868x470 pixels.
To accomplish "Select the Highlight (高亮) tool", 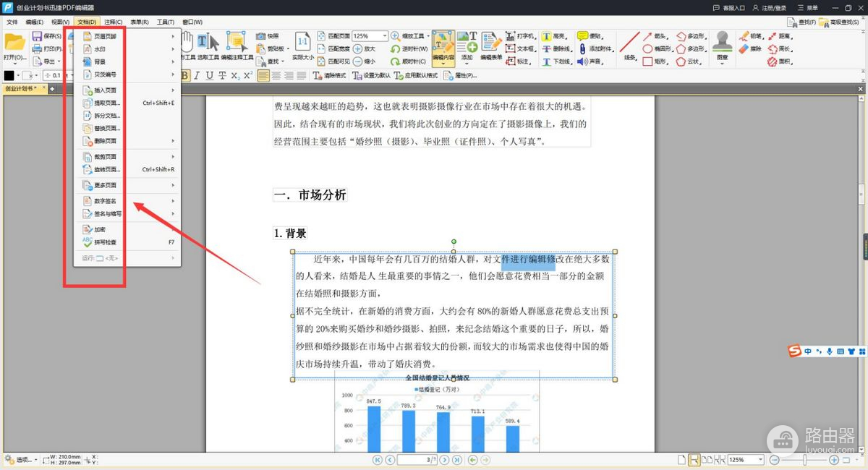I will point(554,36).
